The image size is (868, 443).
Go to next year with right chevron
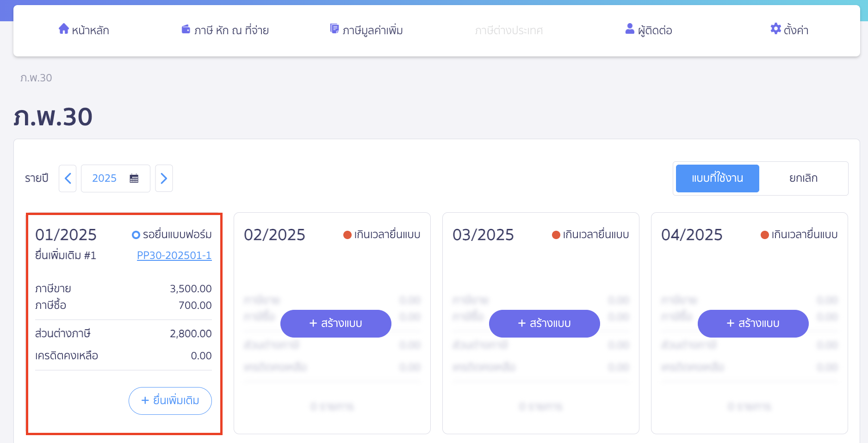(164, 178)
